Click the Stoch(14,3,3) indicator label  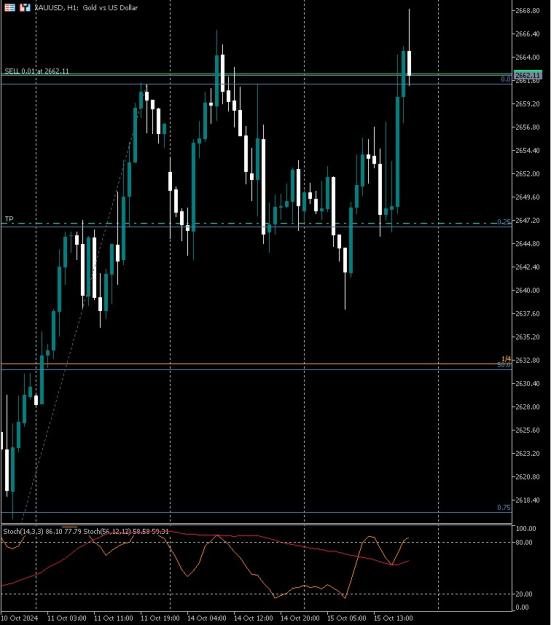(x=23, y=531)
